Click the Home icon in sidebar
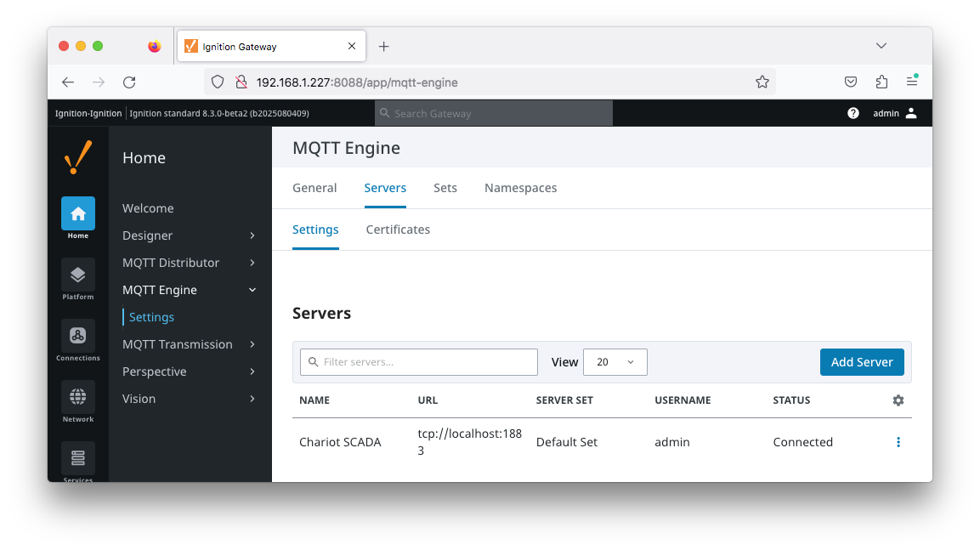The height and width of the screenshot is (550, 980). coord(77,214)
